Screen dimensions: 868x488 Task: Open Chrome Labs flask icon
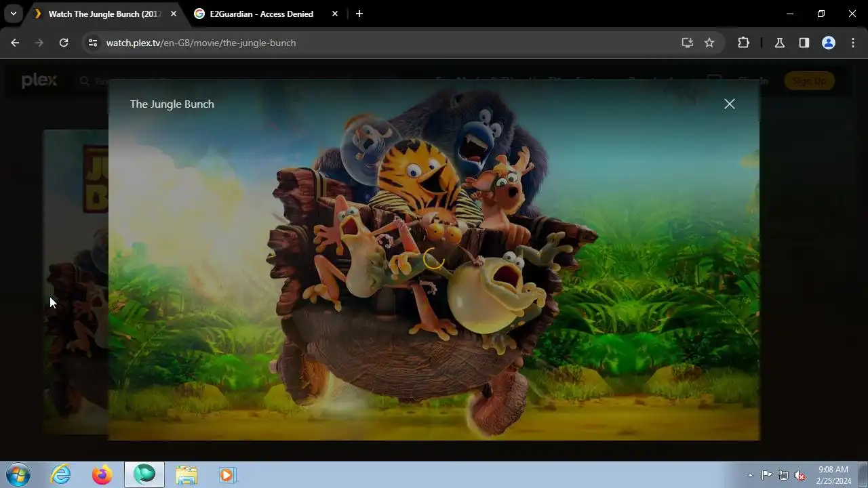coord(780,43)
